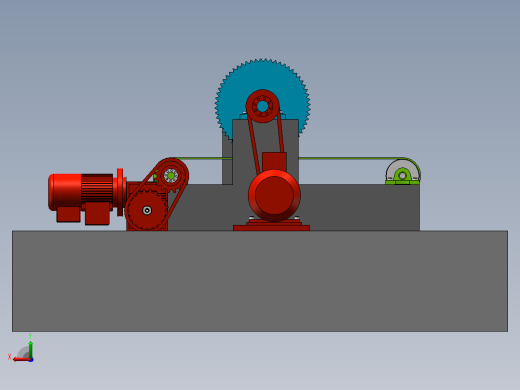
Task: Select the green pillow block bearing on the right
Action: click(x=402, y=176)
